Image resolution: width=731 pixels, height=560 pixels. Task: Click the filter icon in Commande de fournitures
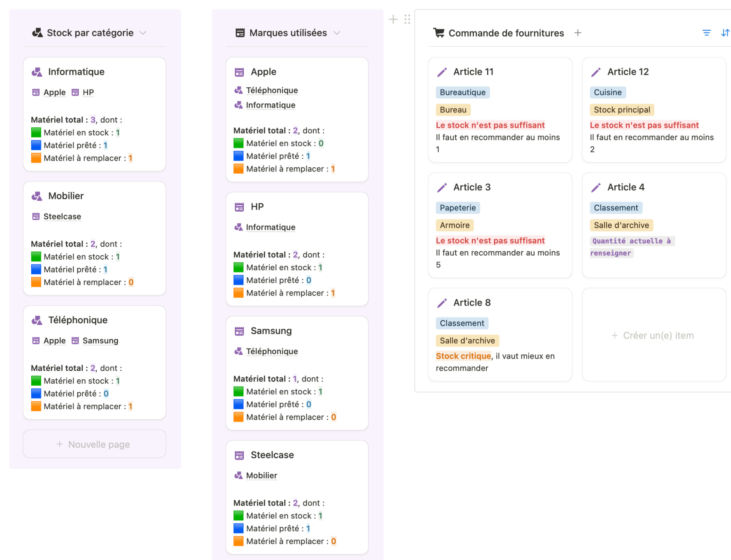(706, 33)
